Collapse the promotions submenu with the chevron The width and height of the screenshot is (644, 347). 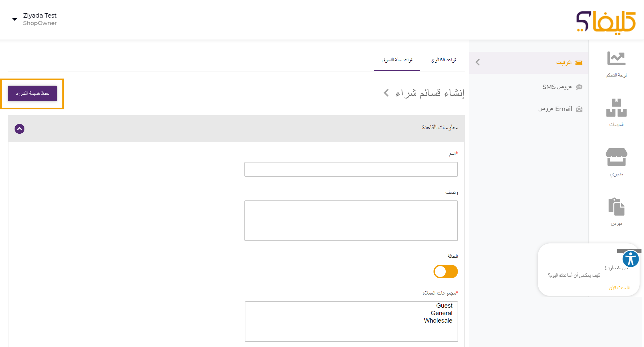pyautogui.click(x=478, y=62)
